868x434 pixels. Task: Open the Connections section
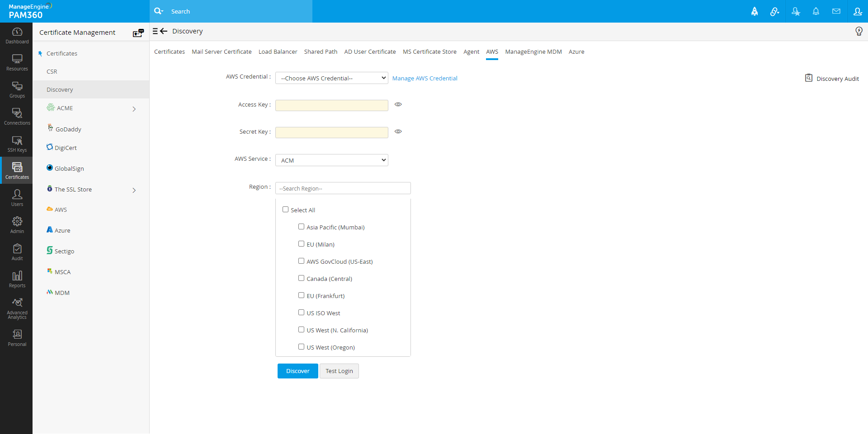(17, 117)
